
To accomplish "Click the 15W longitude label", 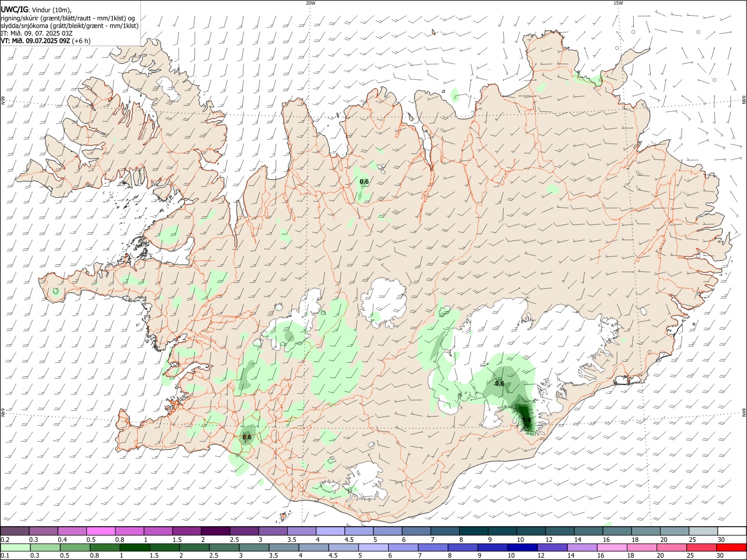I will [618, 3].
